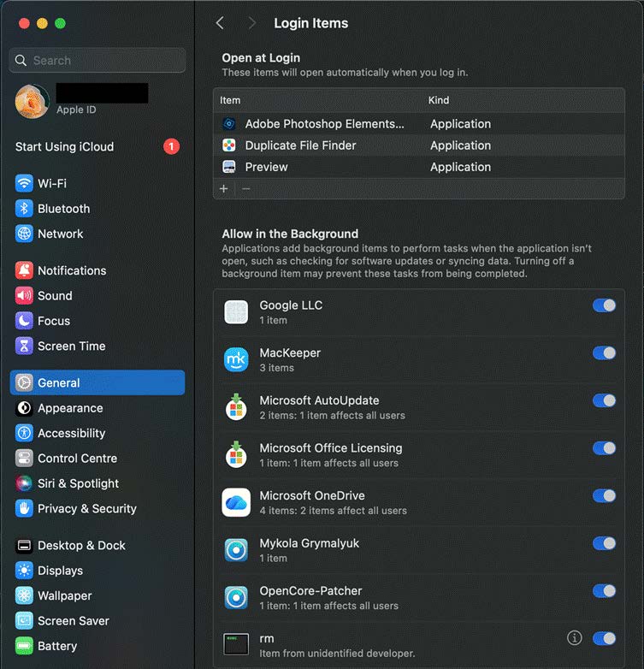The image size is (644, 669).
Task: Click the Duplicate File Finder icon
Action: point(229,145)
